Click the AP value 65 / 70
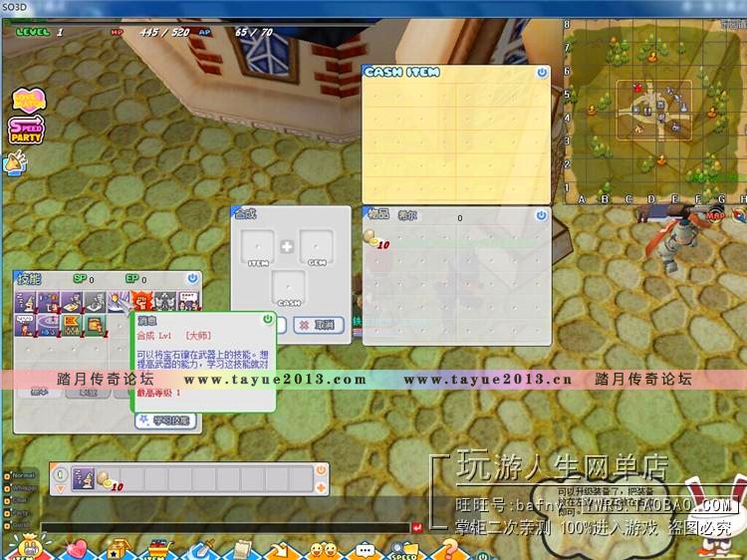747x560 pixels. pos(254,32)
